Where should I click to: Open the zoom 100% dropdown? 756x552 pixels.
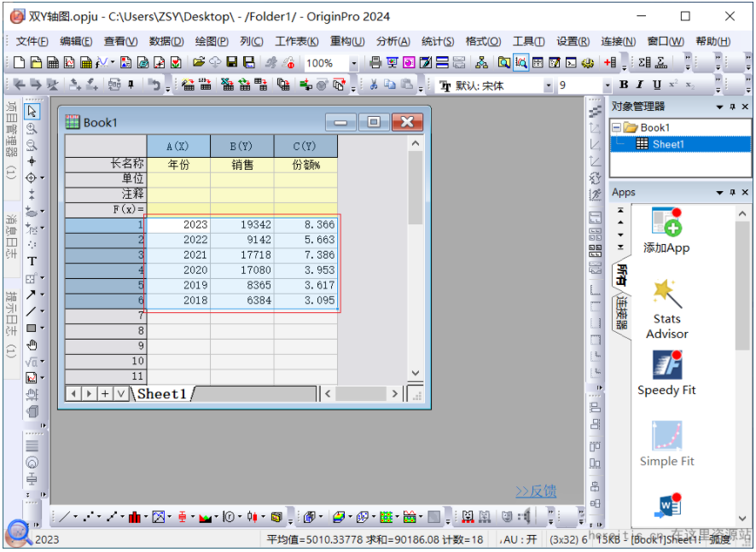click(x=354, y=63)
